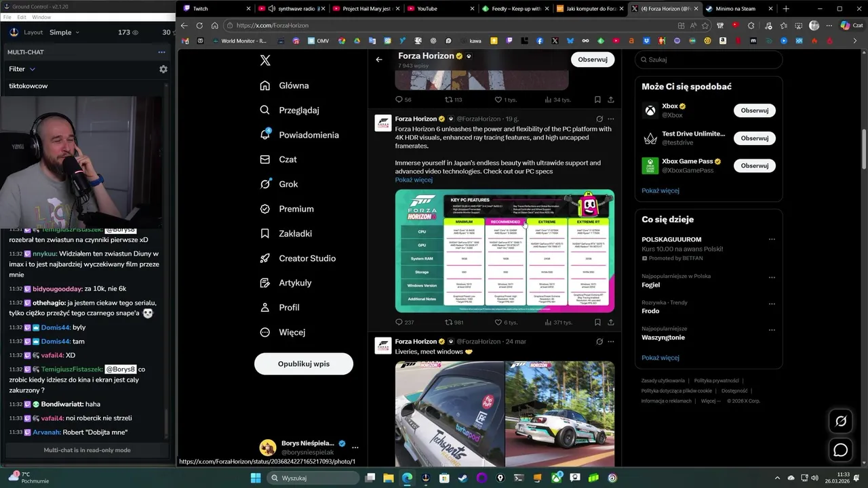View analytics of PC specs tweet (371 tys.)
Image resolution: width=868 pixels, height=488 pixels.
pos(559,323)
